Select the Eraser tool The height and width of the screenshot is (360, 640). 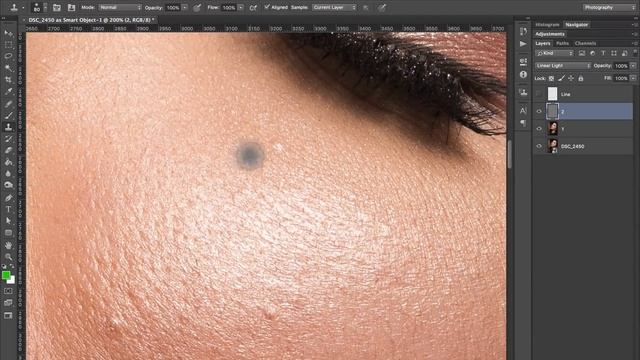8,150
